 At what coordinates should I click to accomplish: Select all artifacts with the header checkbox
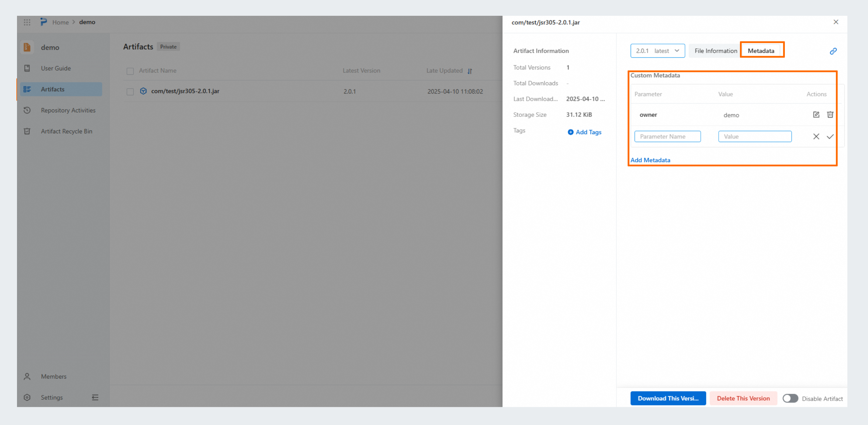click(x=130, y=71)
